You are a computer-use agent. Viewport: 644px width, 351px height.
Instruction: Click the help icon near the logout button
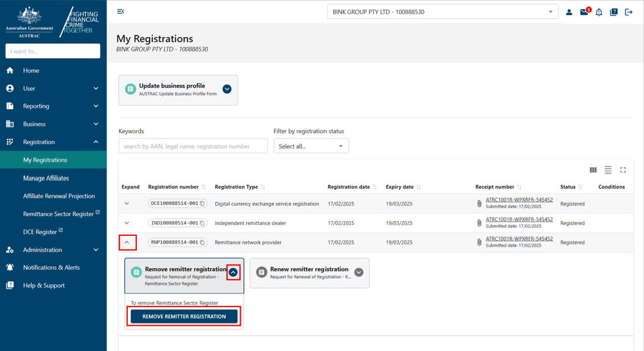tap(613, 11)
